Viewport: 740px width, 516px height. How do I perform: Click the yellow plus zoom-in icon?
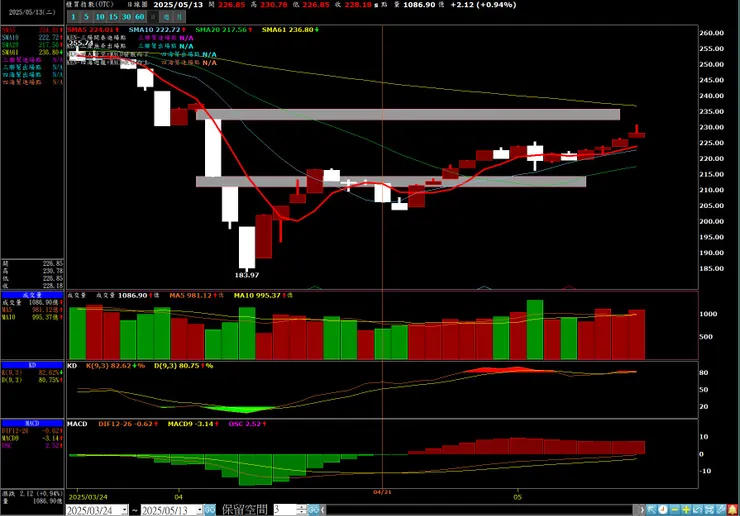point(686,510)
